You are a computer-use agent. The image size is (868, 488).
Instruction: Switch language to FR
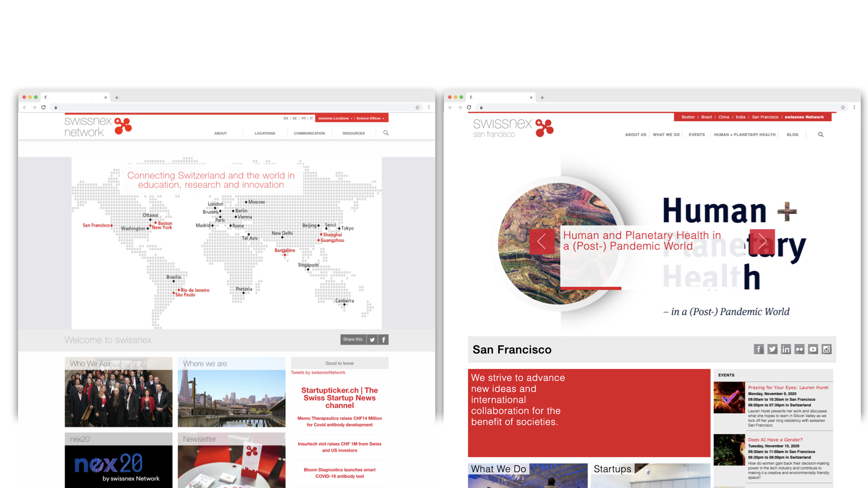click(x=303, y=118)
